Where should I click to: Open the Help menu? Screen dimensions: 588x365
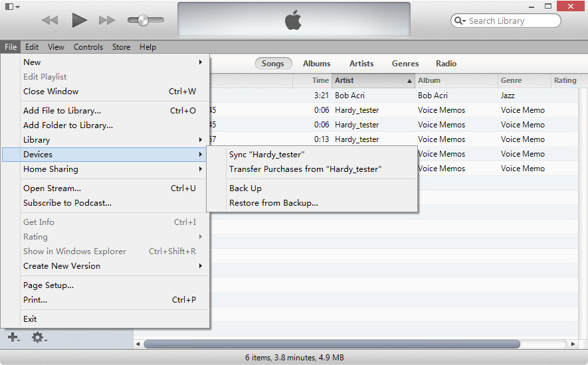[147, 47]
